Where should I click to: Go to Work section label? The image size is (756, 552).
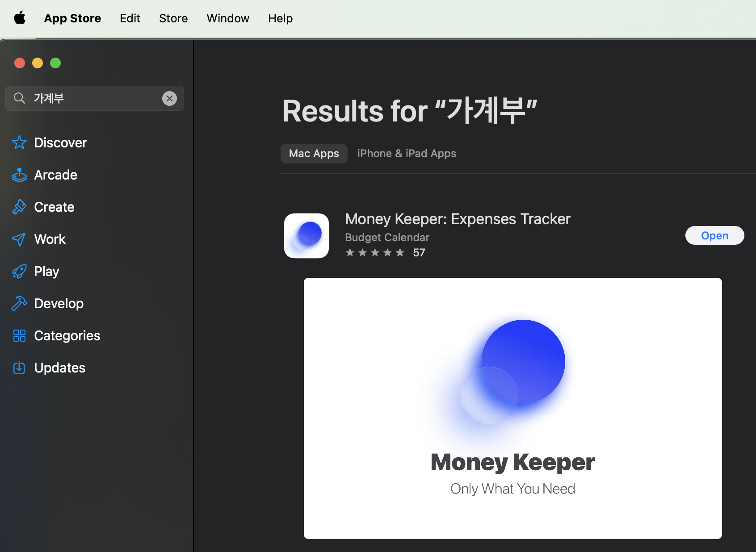tap(50, 239)
